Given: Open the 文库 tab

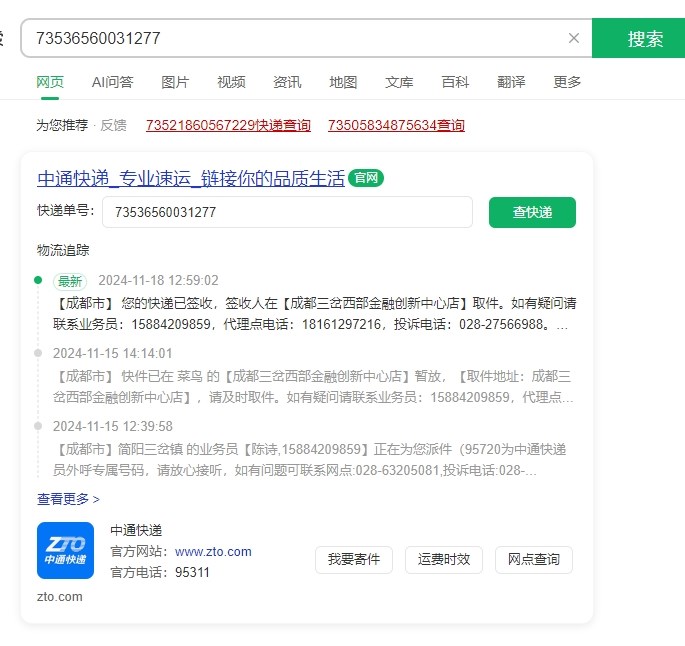Looking at the screenshot, I should (399, 82).
